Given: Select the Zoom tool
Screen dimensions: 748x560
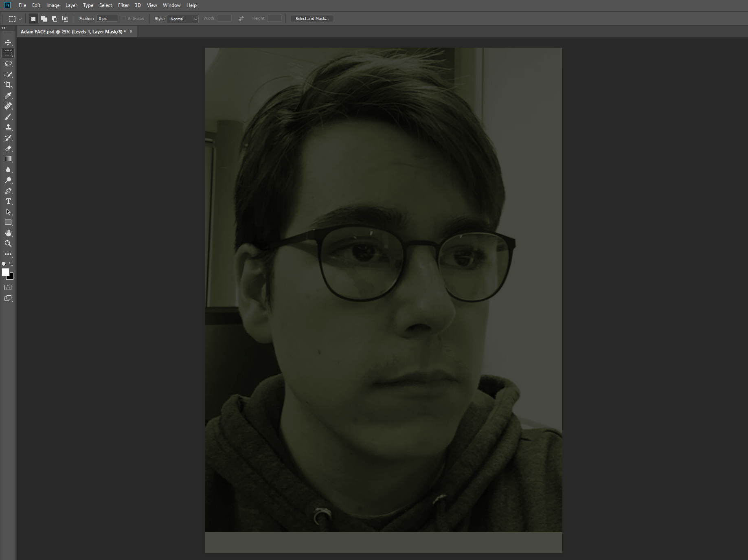Looking at the screenshot, I should 8,244.
